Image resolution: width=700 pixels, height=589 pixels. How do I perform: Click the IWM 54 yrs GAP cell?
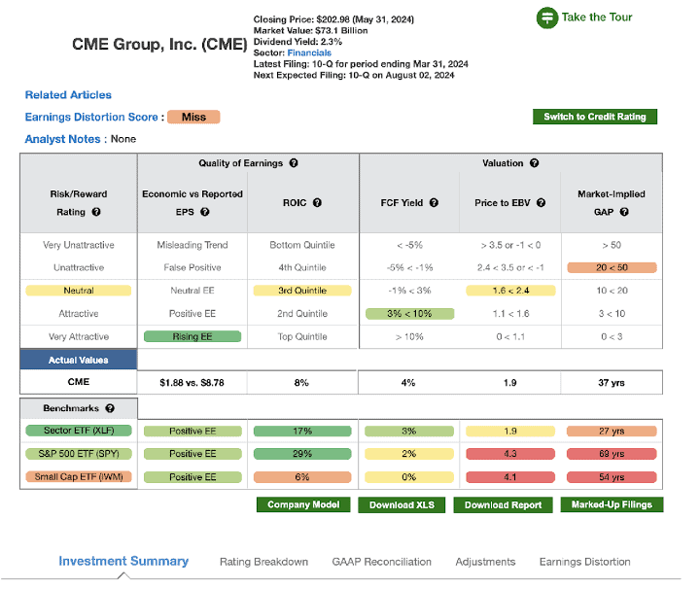pyautogui.click(x=612, y=477)
